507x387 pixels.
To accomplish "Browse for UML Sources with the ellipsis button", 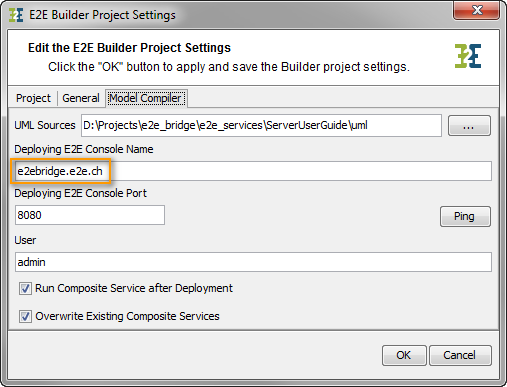I will coord(469,126).
